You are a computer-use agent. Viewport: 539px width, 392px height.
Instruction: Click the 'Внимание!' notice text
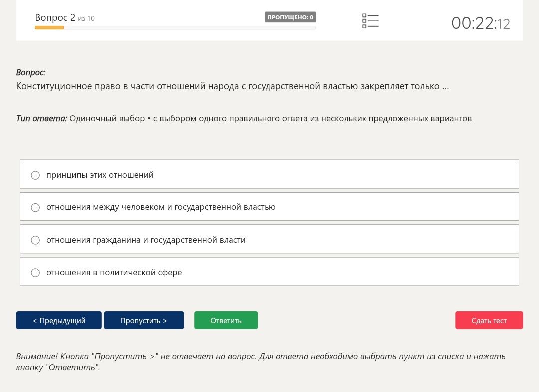pos(261,362)
